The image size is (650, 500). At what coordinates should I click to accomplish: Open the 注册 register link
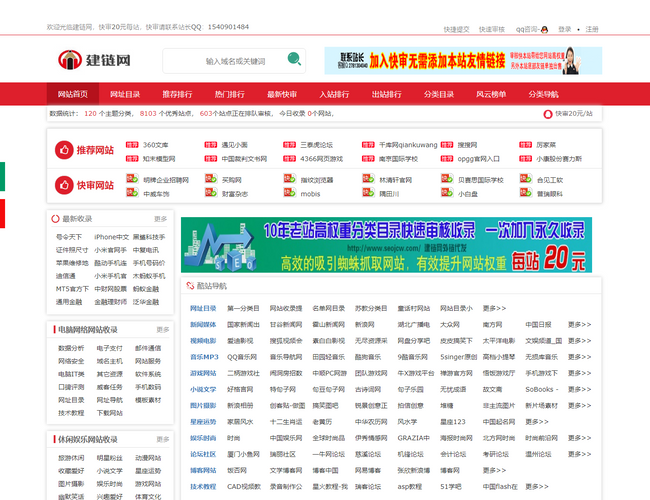click(x=592, y=30)
